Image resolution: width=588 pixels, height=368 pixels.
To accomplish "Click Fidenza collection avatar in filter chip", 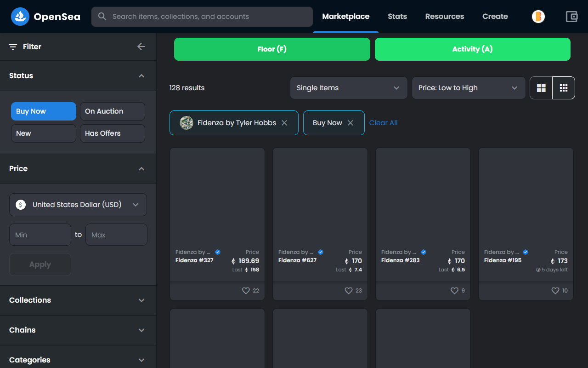I will click(186, 123).
